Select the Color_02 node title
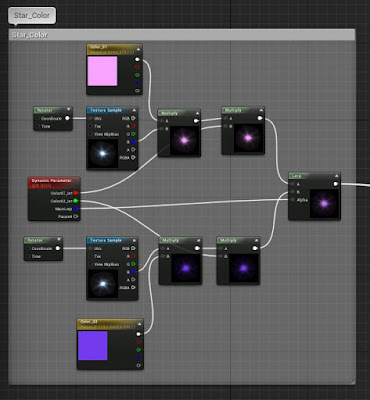 pyautogui.click(x=89, y=322)
